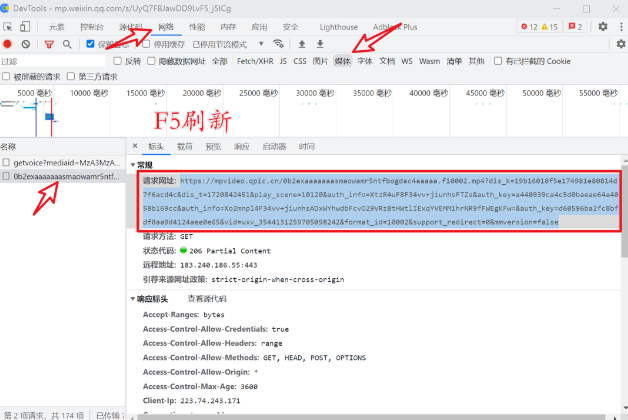Open the 响应 tab in request details

[x=241, y=146]
